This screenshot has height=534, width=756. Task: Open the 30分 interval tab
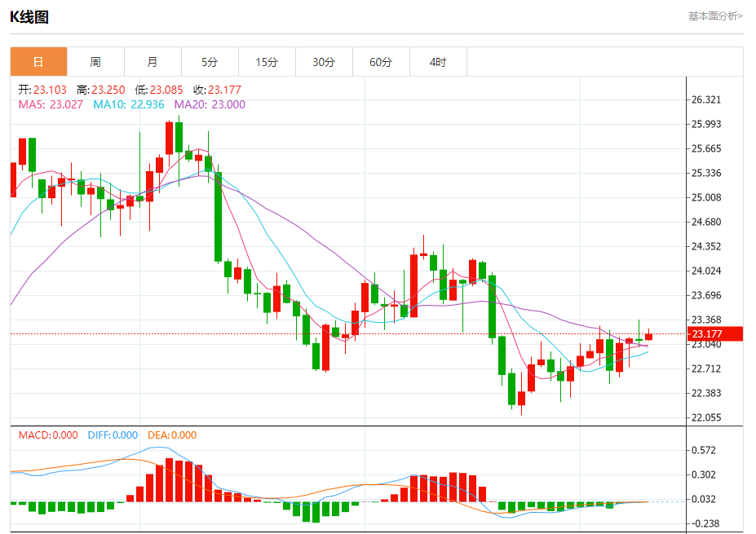[x=324, y=62]
